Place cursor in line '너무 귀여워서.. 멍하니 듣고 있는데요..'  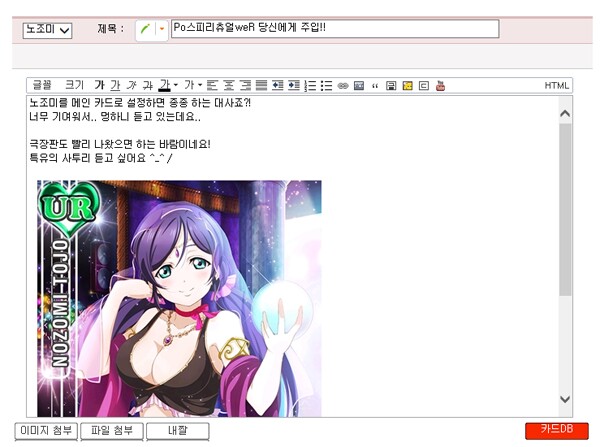coord(115,116)
